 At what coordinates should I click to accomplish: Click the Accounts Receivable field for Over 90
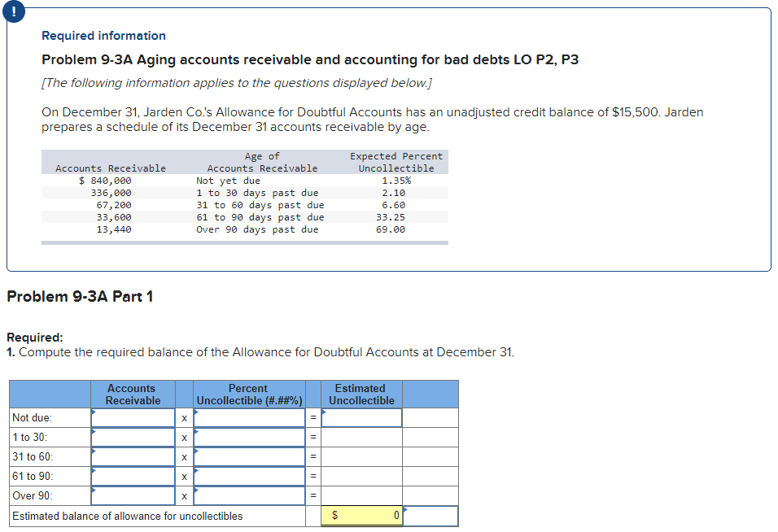[131, 495]
